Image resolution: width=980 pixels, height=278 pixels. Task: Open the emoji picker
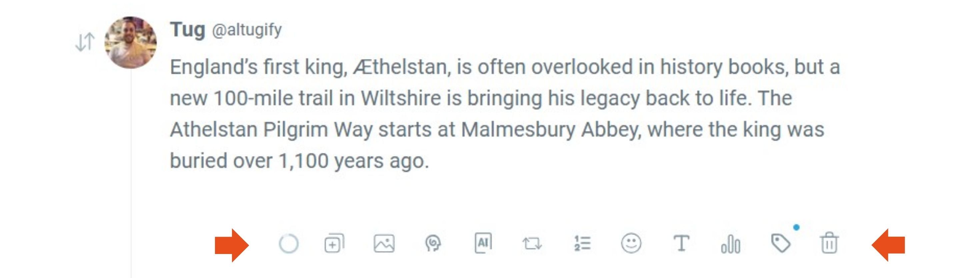(x=631, y=243)
